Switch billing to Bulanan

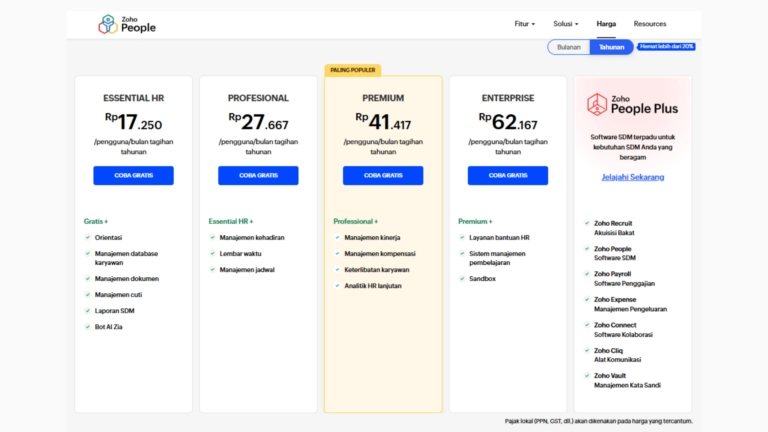[x=568, y=47]
